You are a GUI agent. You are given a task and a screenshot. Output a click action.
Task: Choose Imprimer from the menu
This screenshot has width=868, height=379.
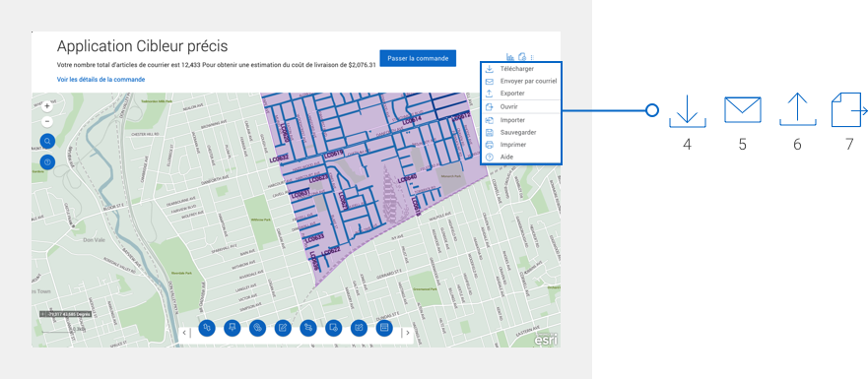(521, 145)
